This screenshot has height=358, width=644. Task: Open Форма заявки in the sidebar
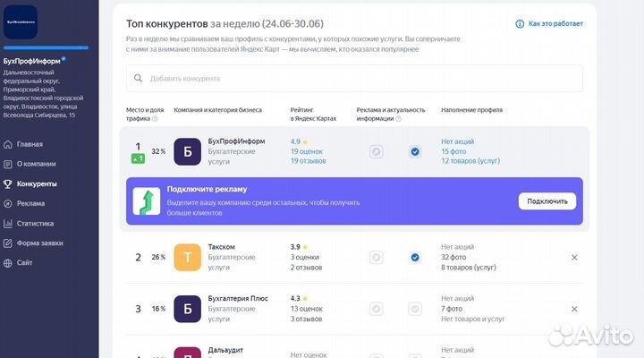click(x=40, y=243)
